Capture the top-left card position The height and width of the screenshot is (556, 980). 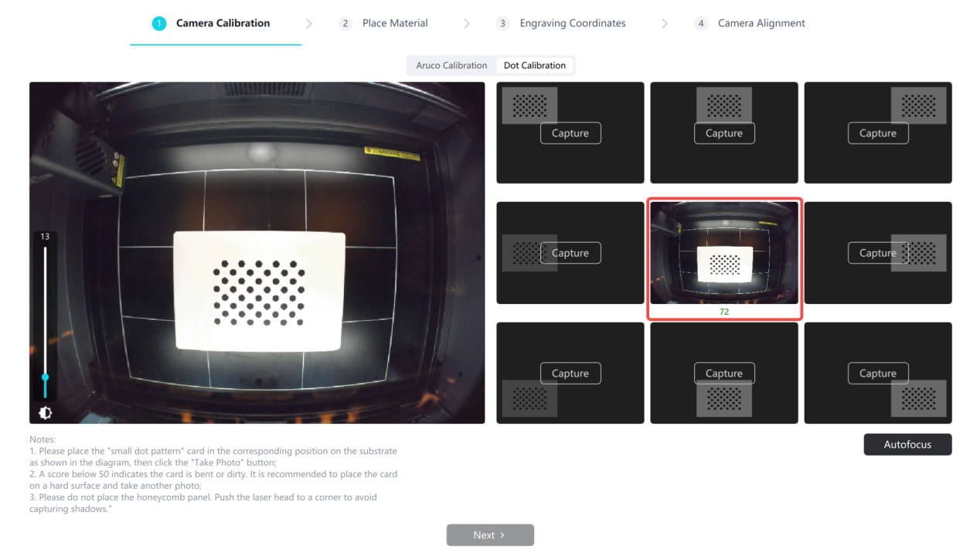[x=570, y=133]
